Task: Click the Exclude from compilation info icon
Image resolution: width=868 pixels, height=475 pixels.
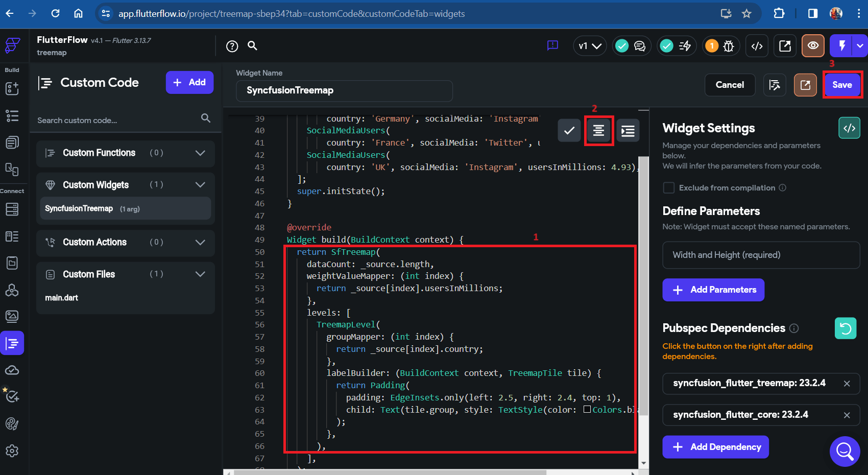Action: 783,188
